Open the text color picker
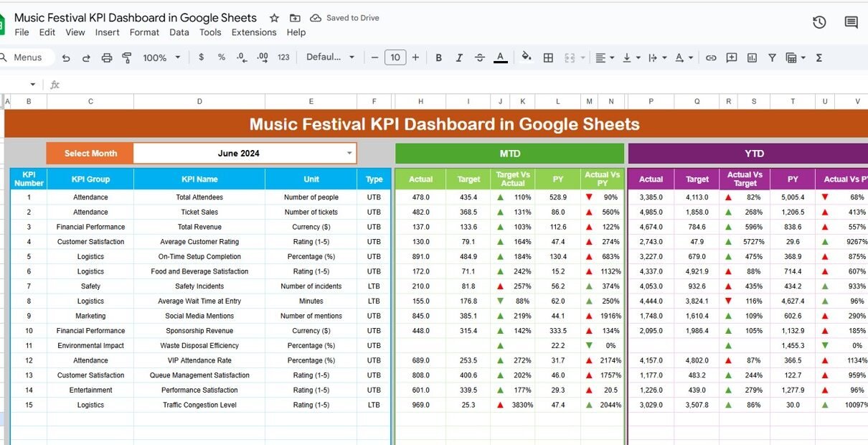The image size is (868, 445). [501, 57]
